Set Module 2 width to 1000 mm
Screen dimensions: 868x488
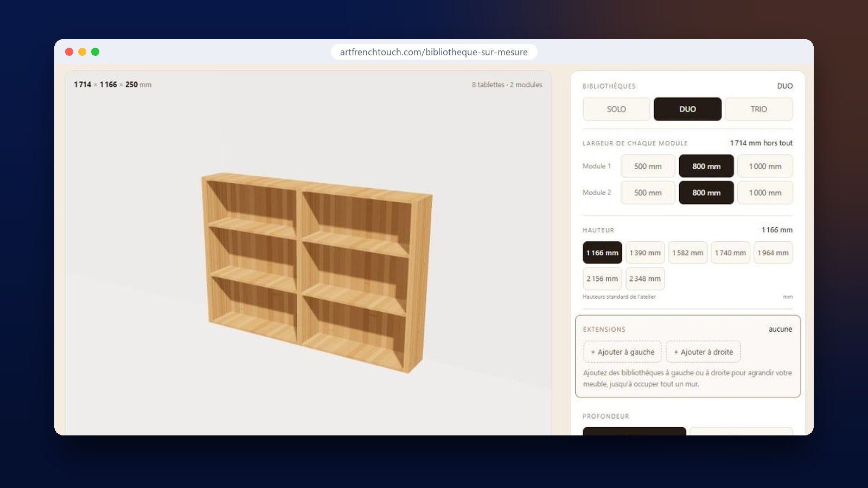765,192
